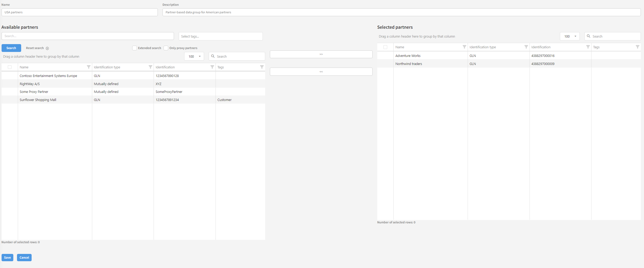Open the Tags filter in Available partners
This screenshot has height=268, width=644.
point(262,67)
